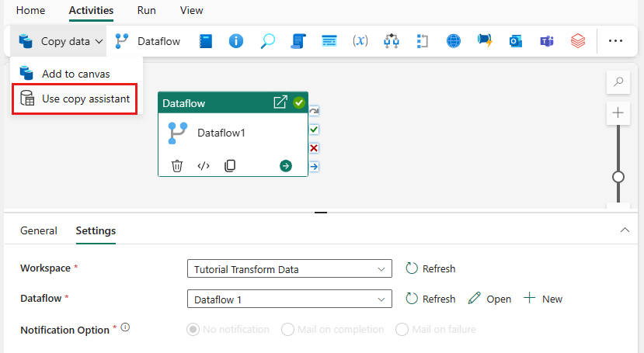The width and height of the screenshot is (644, 353).
Task: Click New to create a dataflow
Action: point(543,299)
